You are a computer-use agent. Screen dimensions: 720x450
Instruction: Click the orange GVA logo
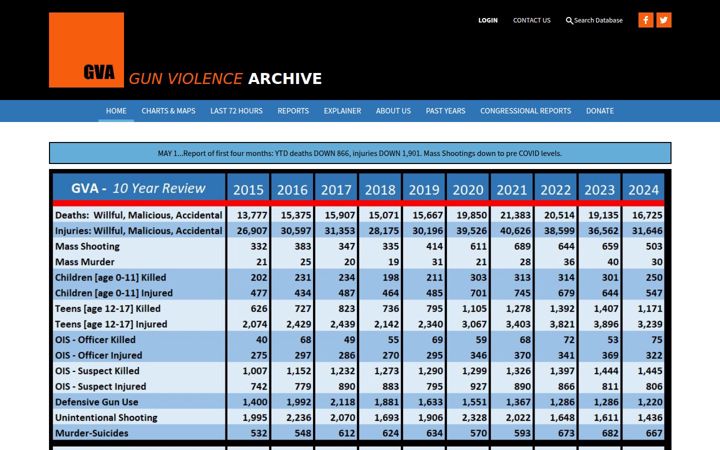pyautogui.click(x=86, y=50)
